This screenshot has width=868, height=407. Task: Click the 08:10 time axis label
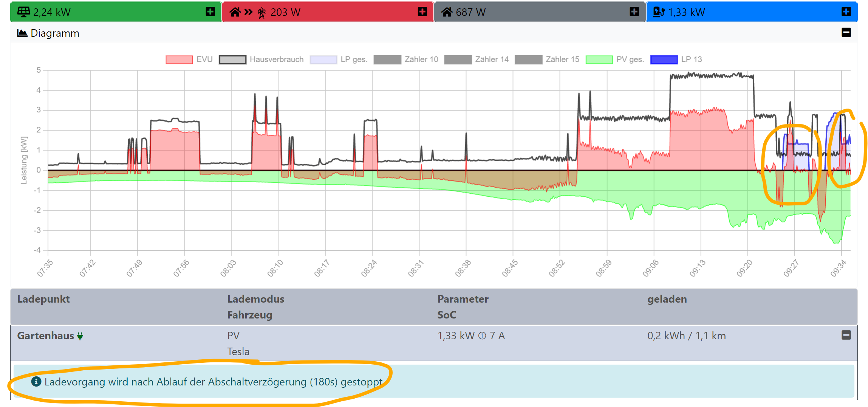coord(275,268)
